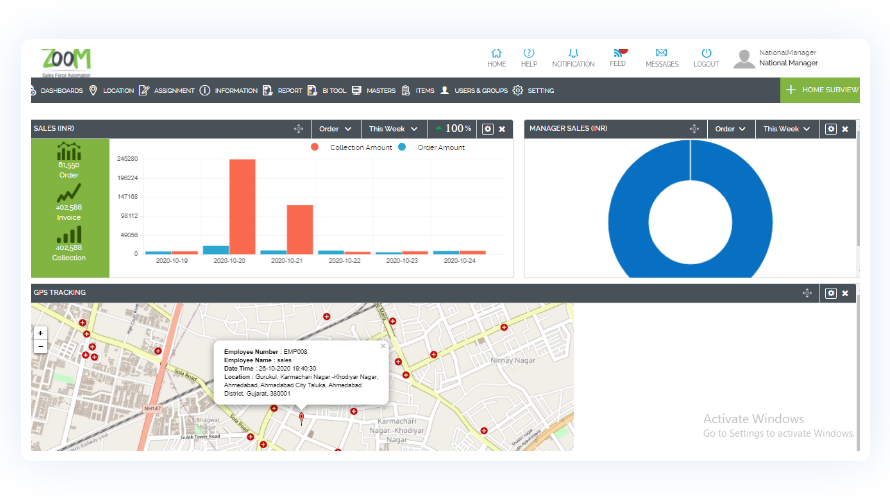Open the Report menu

click(283, 91)
